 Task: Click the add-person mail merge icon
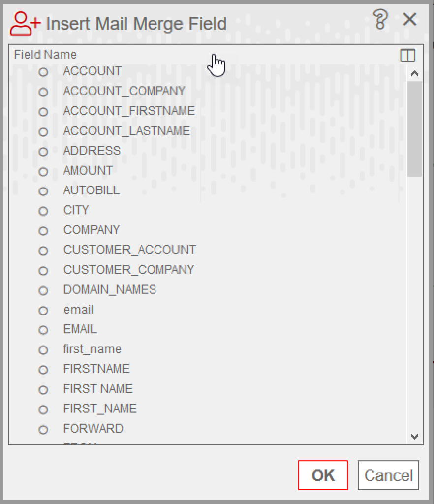click(x=25, y=23)
